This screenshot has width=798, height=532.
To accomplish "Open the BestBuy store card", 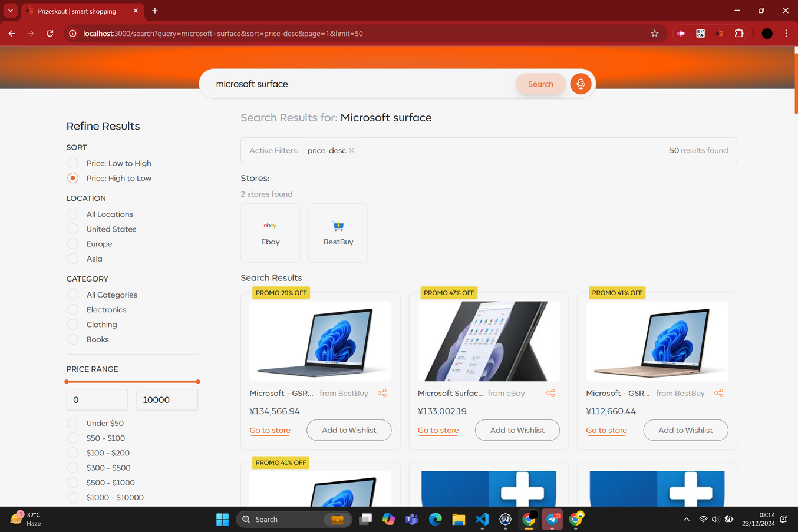I will pyautogui.click(x=338, y=233).
